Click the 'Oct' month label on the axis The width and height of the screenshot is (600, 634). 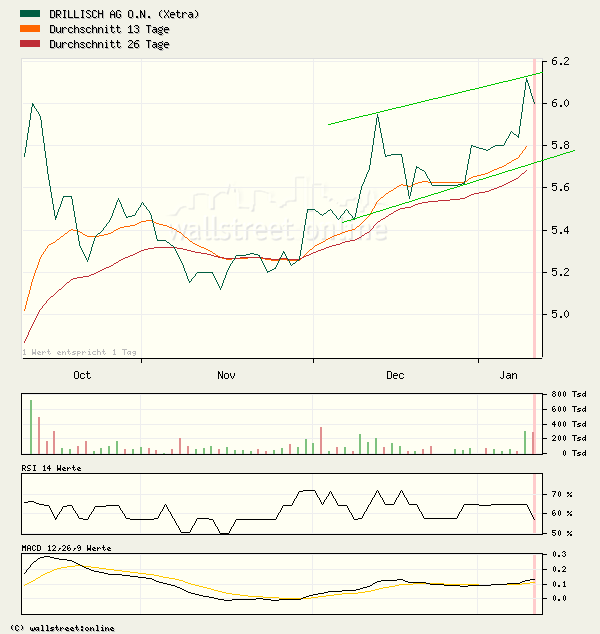82,375
